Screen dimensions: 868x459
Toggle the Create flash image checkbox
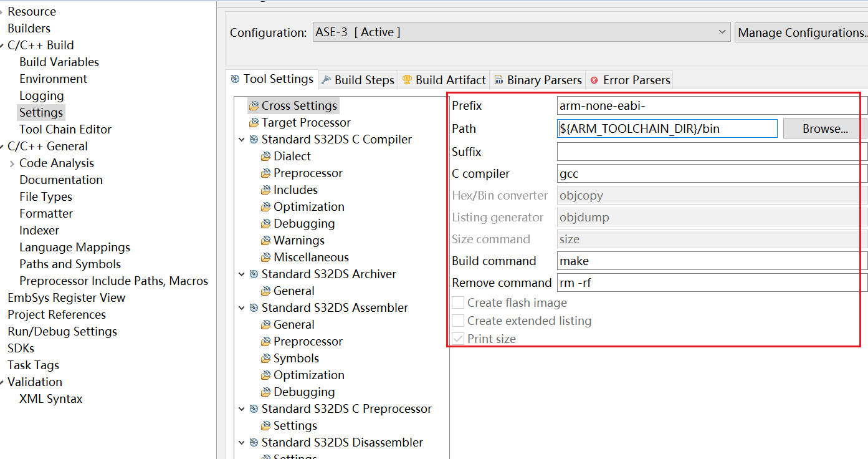click(458, 302)
